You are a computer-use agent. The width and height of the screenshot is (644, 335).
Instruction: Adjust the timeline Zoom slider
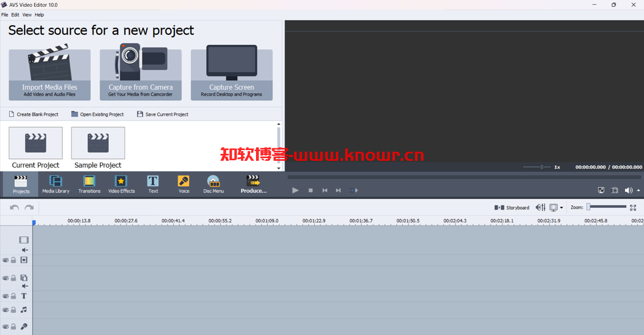[x=606, y=207]
